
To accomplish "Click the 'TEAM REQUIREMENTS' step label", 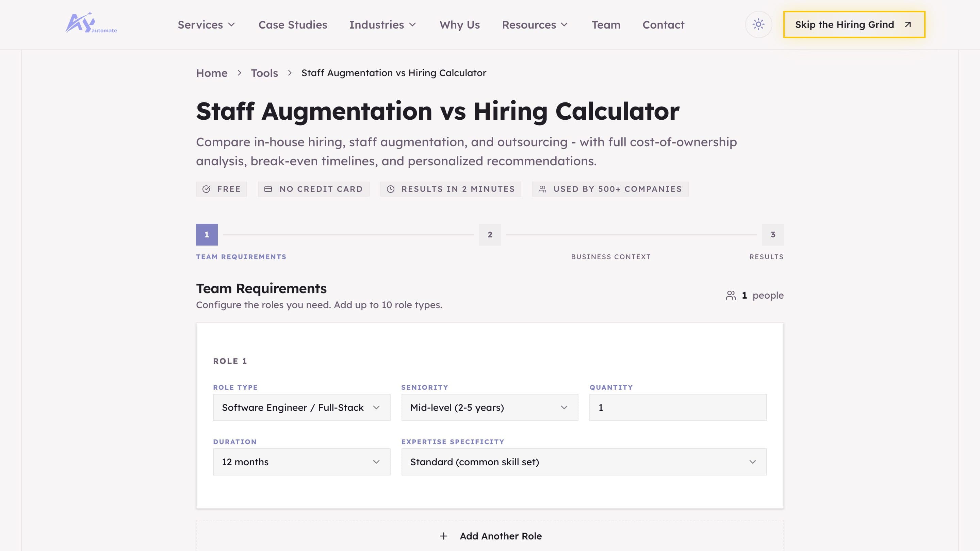I will 241,257.
